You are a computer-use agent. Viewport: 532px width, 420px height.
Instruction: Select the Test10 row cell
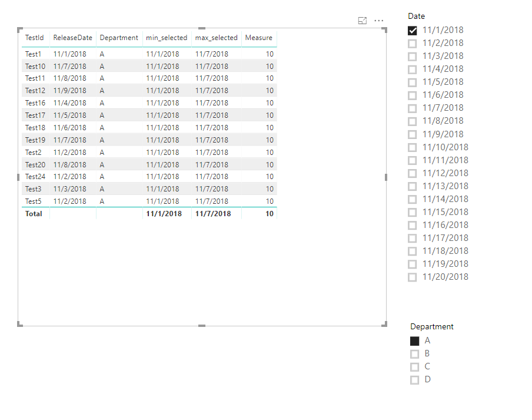pyautogui.click(x=35, y=66)
